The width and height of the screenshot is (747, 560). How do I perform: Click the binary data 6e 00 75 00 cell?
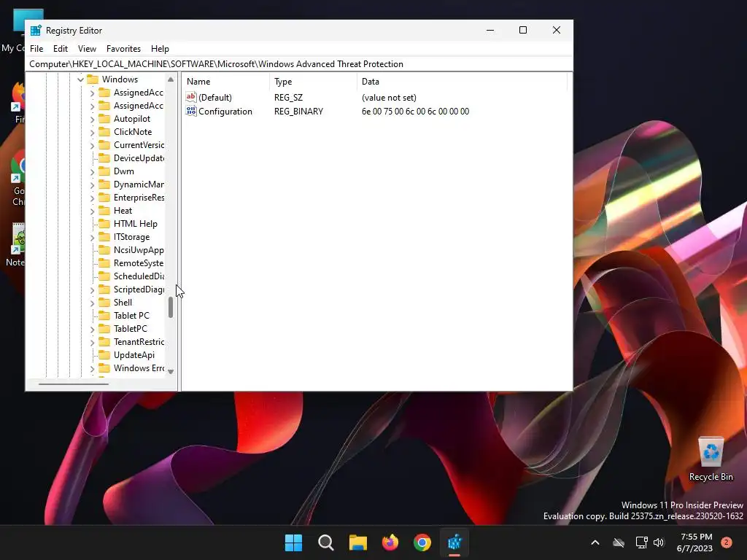tap(415, 112)
